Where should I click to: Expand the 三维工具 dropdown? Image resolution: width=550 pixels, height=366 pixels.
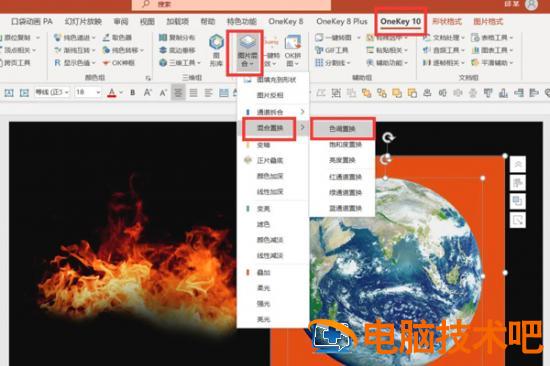coord(199,63)
